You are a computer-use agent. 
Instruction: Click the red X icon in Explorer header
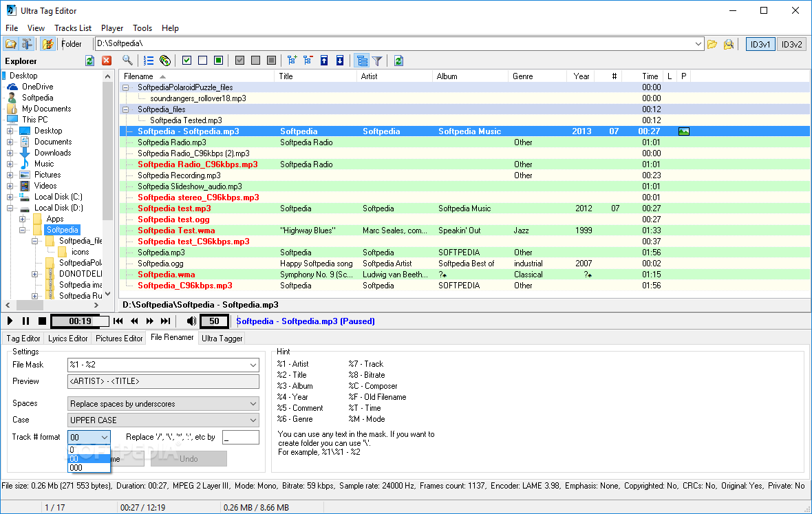(x=107, y=61)
